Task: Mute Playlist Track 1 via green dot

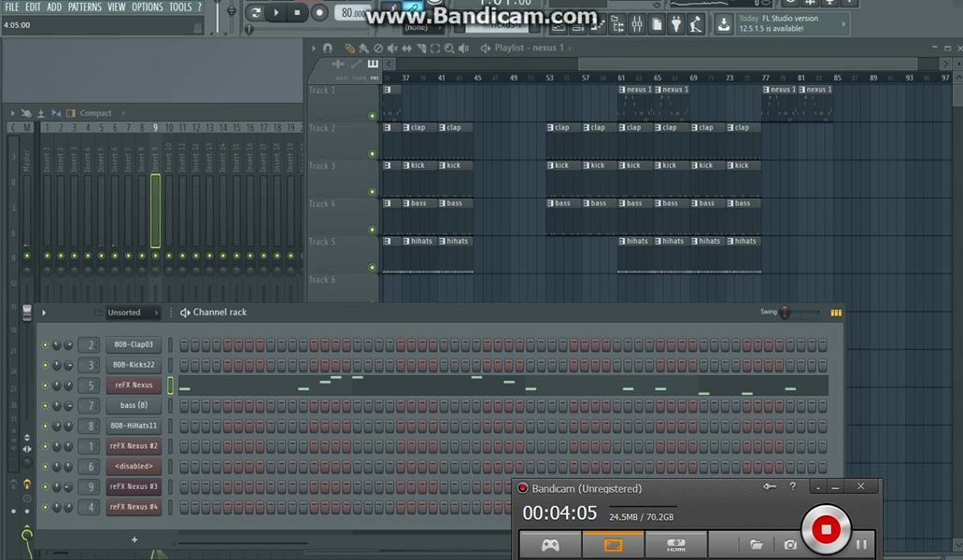Action: (x=372, y=116)
